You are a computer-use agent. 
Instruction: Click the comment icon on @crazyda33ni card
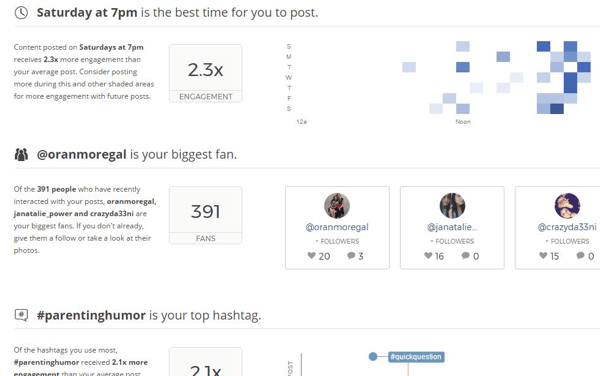tap(580, 255)
